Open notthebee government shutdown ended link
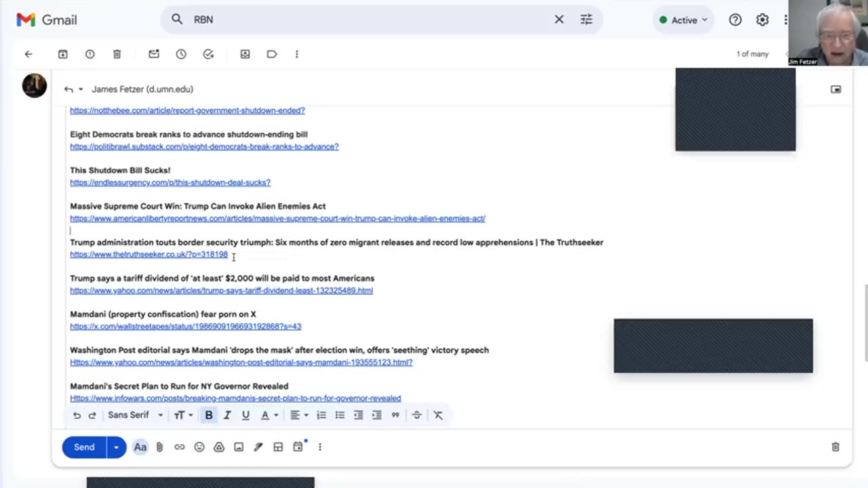868x488 pixels. [187, 110]
